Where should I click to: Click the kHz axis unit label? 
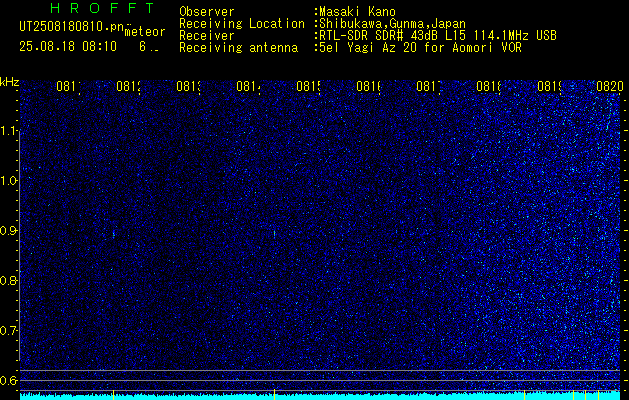(x=10, y=82)
